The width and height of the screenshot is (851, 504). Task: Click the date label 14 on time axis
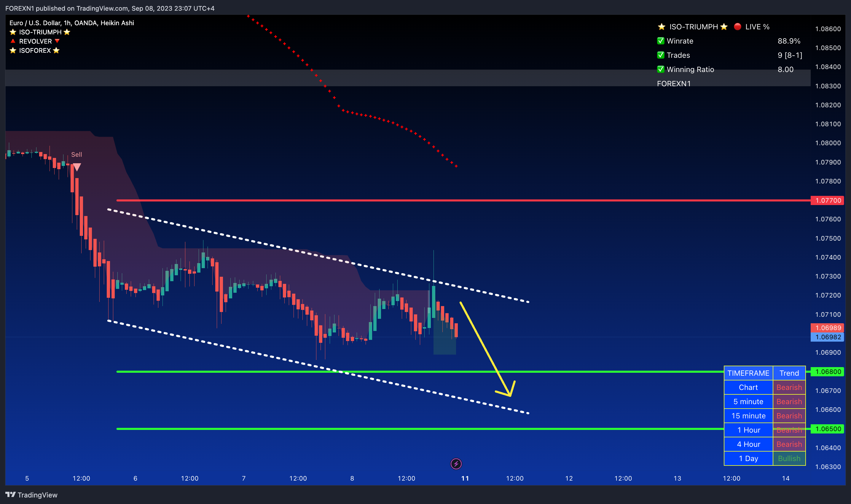pyautogui.click(x=785, y=478)
